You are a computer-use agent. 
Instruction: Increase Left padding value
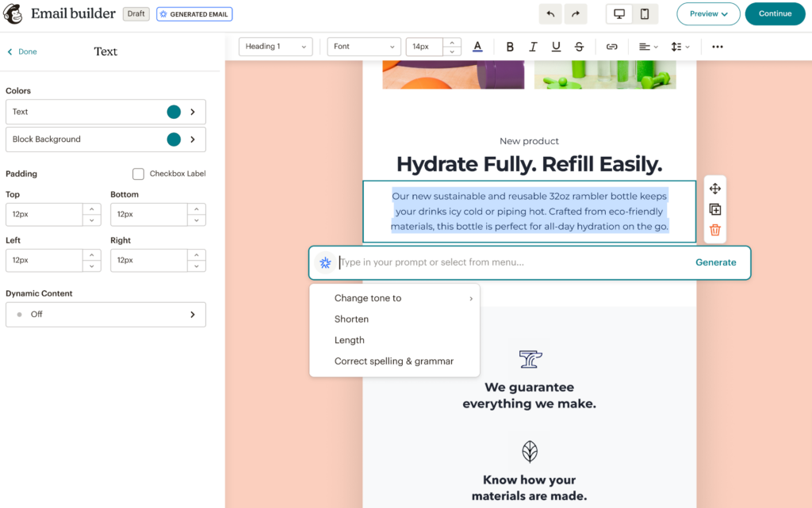(92, 254)
